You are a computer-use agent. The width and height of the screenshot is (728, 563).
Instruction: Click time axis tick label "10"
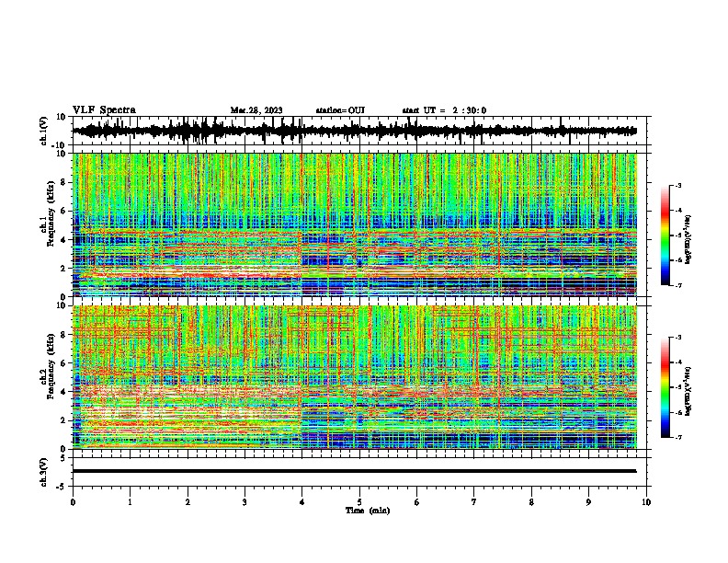point(646,502)
